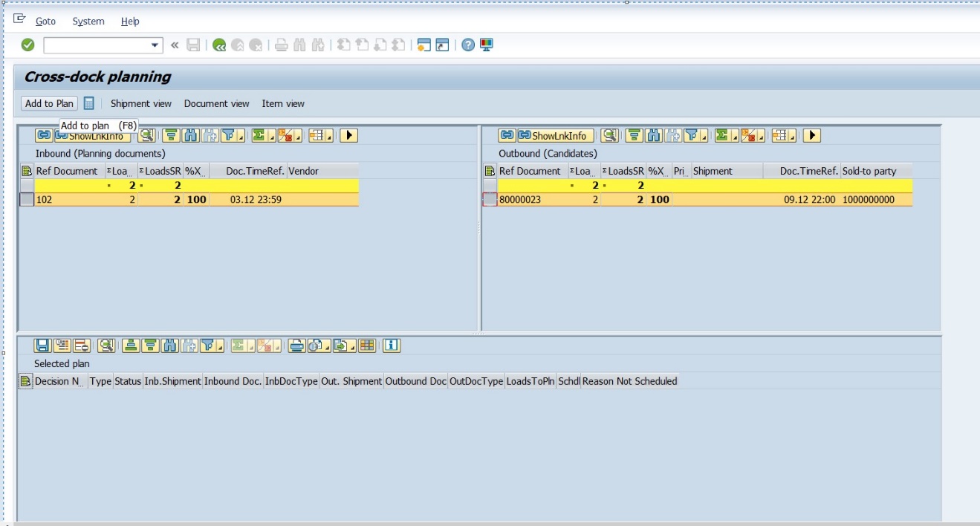Click the collapse toolbar double-chevron icon

pos(175,45)
